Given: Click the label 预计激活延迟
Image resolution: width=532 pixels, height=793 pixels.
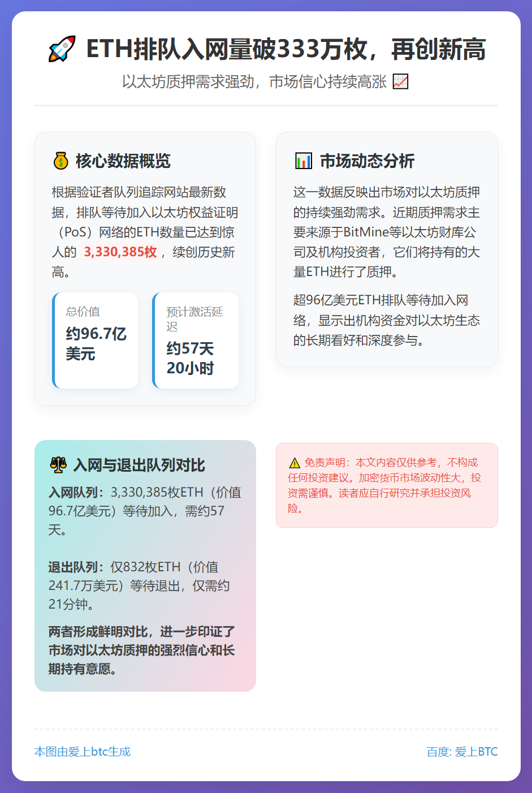Looking at the screenshot, I should click(195, 319).
